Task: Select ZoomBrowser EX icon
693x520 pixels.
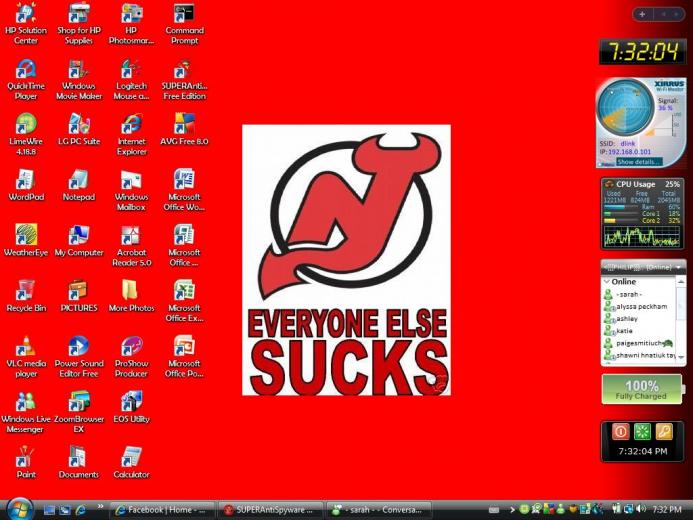Action: pyautogui.click(x=79, y=412)
